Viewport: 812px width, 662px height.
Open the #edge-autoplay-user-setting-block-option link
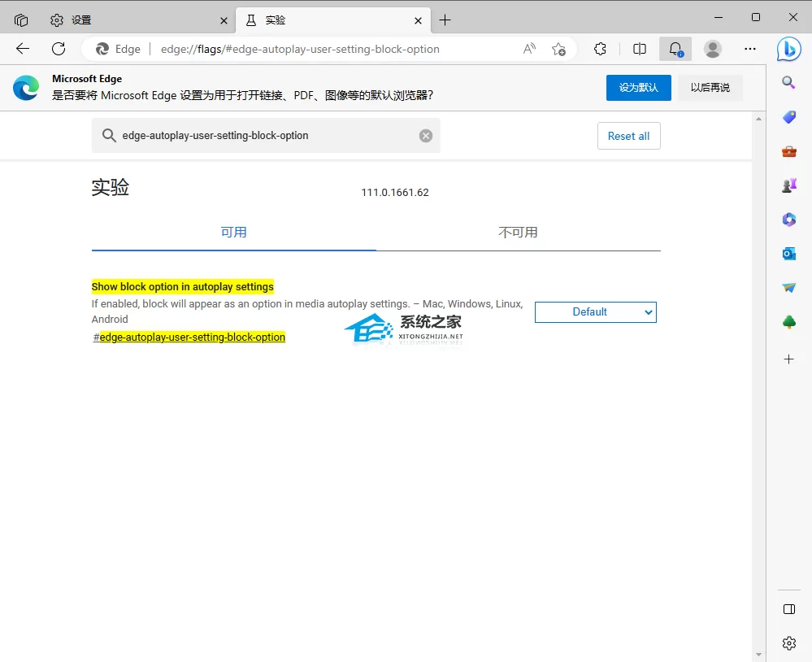189,338
